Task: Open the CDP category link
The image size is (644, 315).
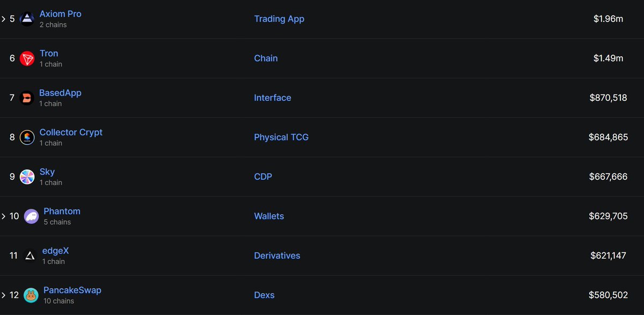Action: 263,177
